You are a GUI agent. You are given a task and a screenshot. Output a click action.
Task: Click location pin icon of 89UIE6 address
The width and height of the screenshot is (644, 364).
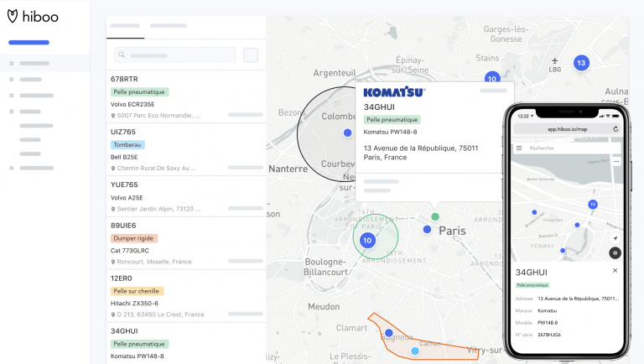click(113, 263)
